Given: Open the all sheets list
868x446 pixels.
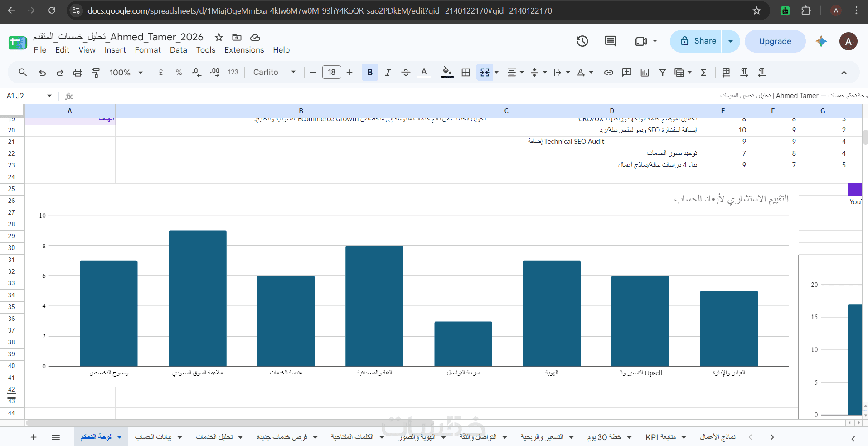Looking at the screenshot, I should pos(56,437).
